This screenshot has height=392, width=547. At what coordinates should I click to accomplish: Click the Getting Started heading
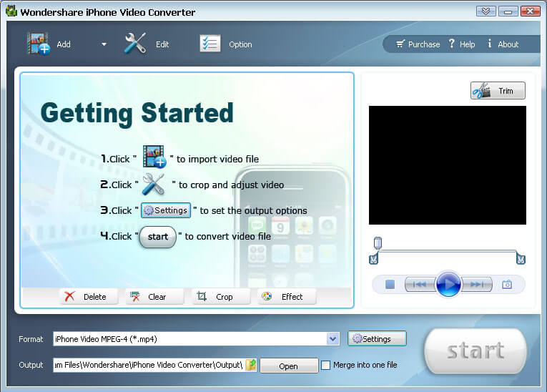pyautogui.click(x=137, y=114)
